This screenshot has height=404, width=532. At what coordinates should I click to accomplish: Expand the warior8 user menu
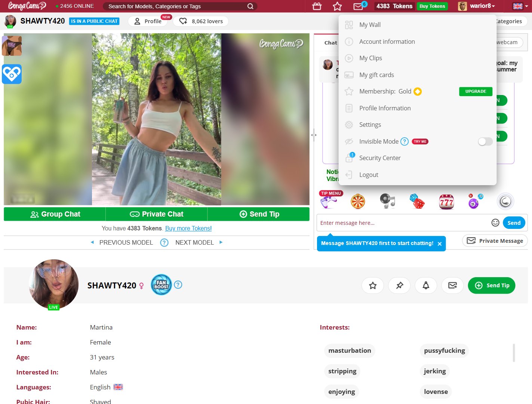[477, 6]
